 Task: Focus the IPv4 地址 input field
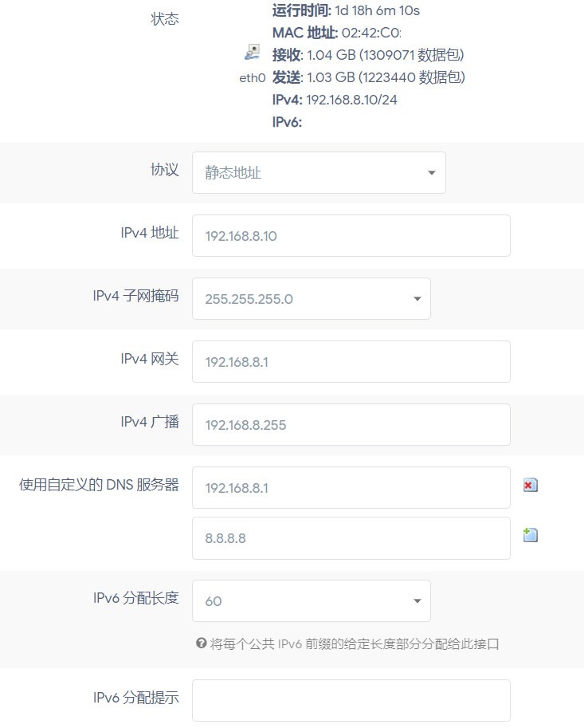[x=351, y=236]
